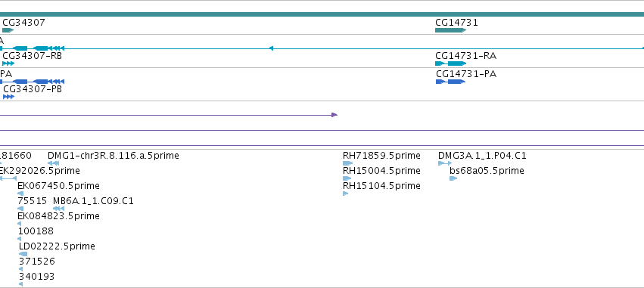Click the CG34307-PB label
The height and width of the screenshot is (288, 644).
click(x=33, y=89)
